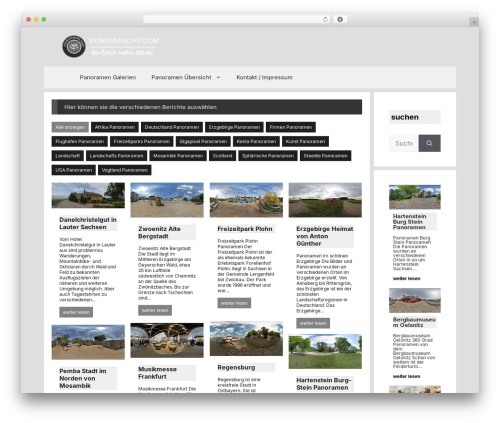Image resolution: width=500 pixels, height=423 pixels.
Task: Filter by Kenia Panoramen
Action: pyautogui.click(x=256, y=141)
